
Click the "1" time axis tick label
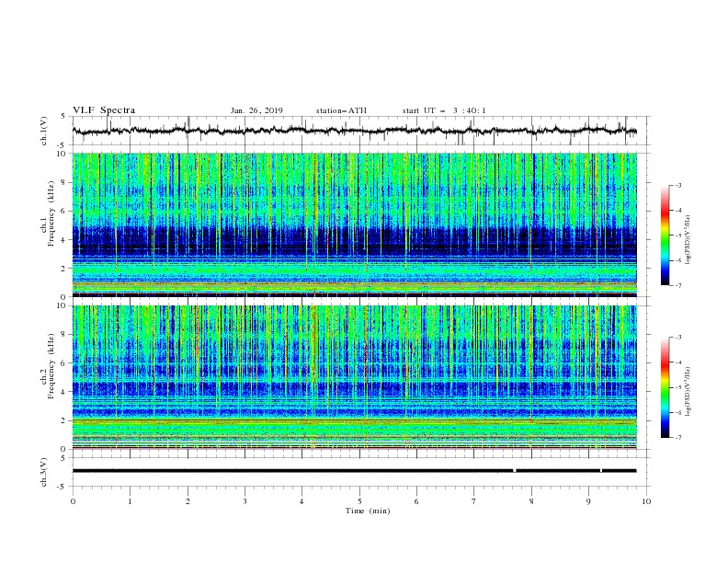[x=130, y=501]
